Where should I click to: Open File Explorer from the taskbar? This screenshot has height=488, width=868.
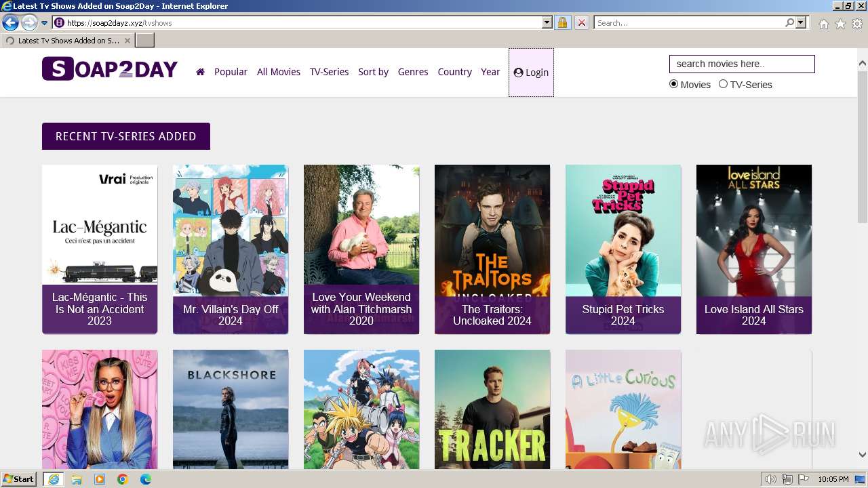pos(77,479)
